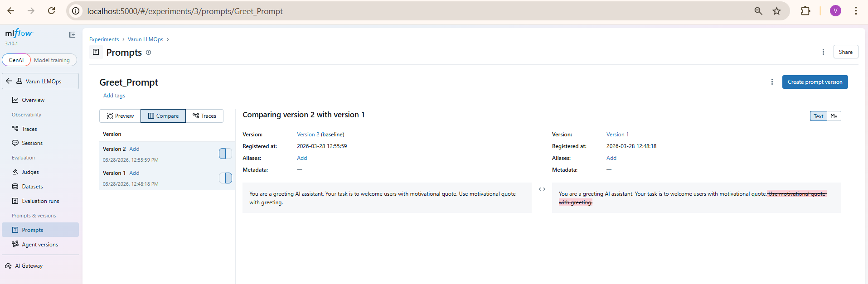The image size is (868, 284).
Task: Go forward in browser history
Action: coord(31,11)
